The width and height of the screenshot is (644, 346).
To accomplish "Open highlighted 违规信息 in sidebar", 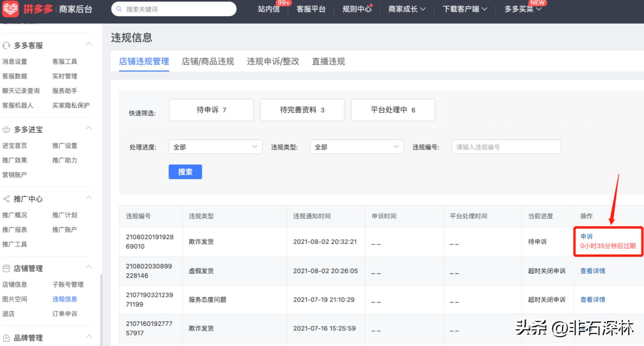I will click(x=65, y=299).
